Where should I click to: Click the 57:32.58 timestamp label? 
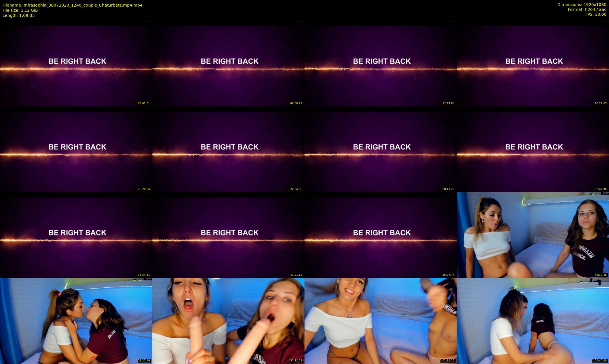(296, 361)
